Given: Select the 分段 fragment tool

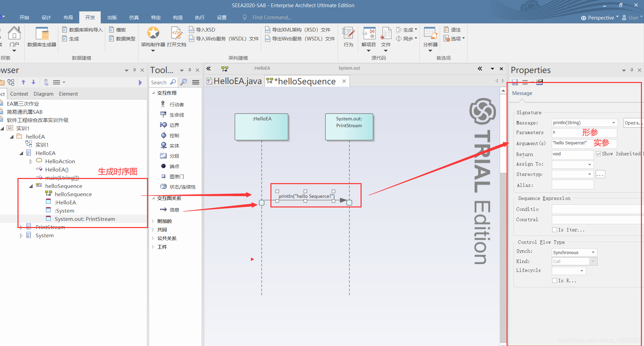Looking at the screenshot, I should pos(170,156).
